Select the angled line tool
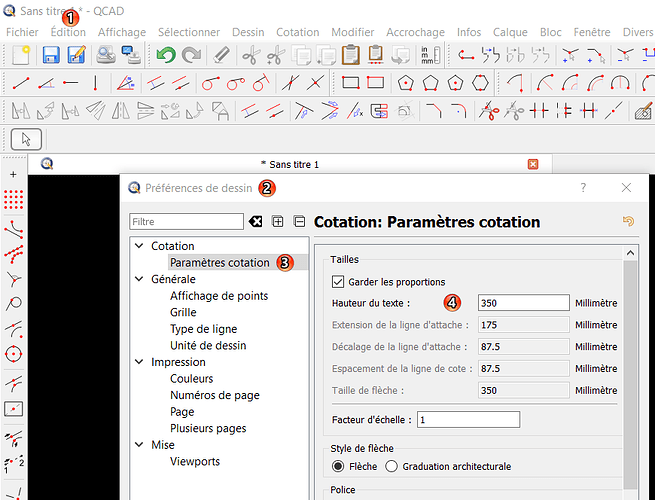Image resolution: width=655 pixels, height=500 pixels. (x=46, y=83)
